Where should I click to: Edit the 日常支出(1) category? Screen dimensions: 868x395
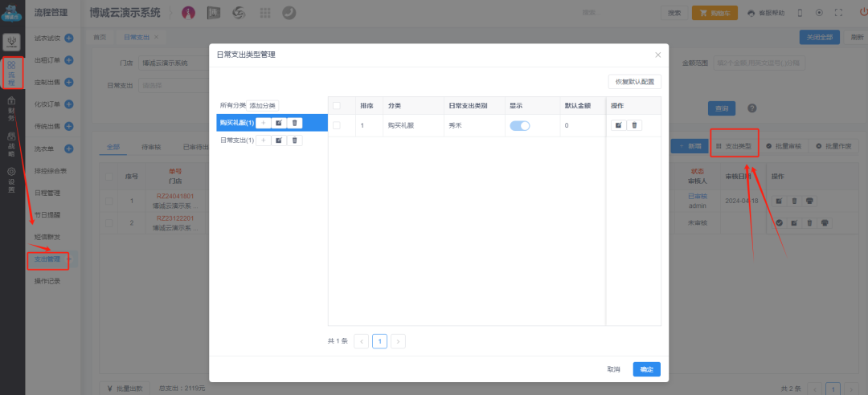[x=278, y=140]
